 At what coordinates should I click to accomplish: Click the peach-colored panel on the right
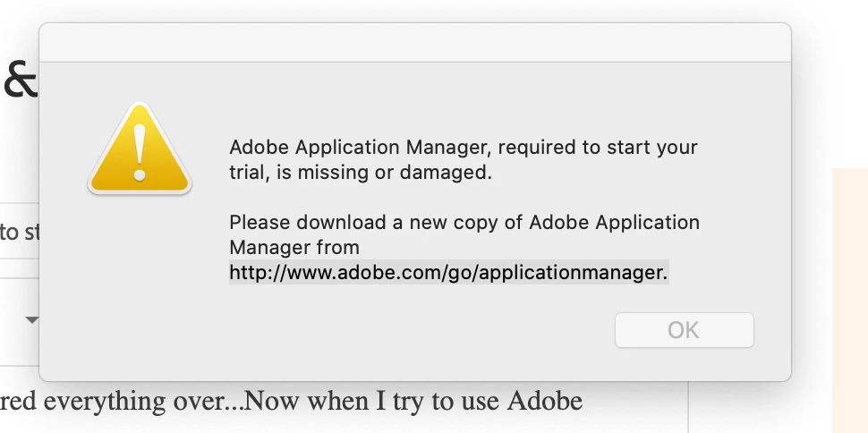(x=849, y=295)
